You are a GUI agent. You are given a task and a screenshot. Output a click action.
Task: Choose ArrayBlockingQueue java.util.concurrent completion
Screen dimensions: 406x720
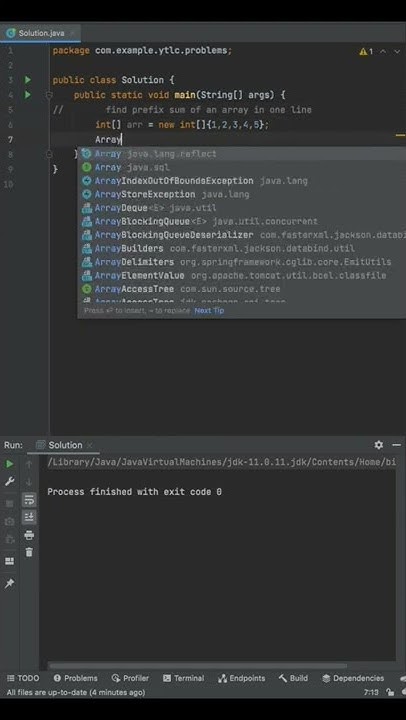[x=242, y=221]
